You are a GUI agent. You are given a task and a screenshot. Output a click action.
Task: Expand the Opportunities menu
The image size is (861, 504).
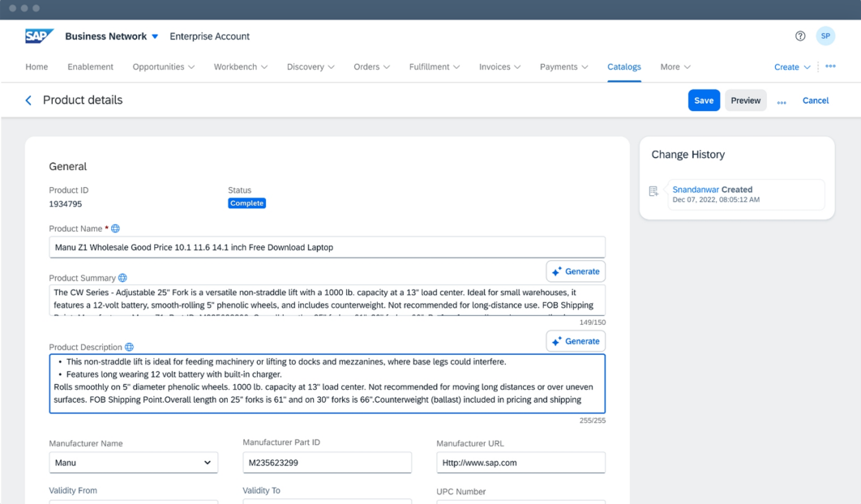point(164,67)
